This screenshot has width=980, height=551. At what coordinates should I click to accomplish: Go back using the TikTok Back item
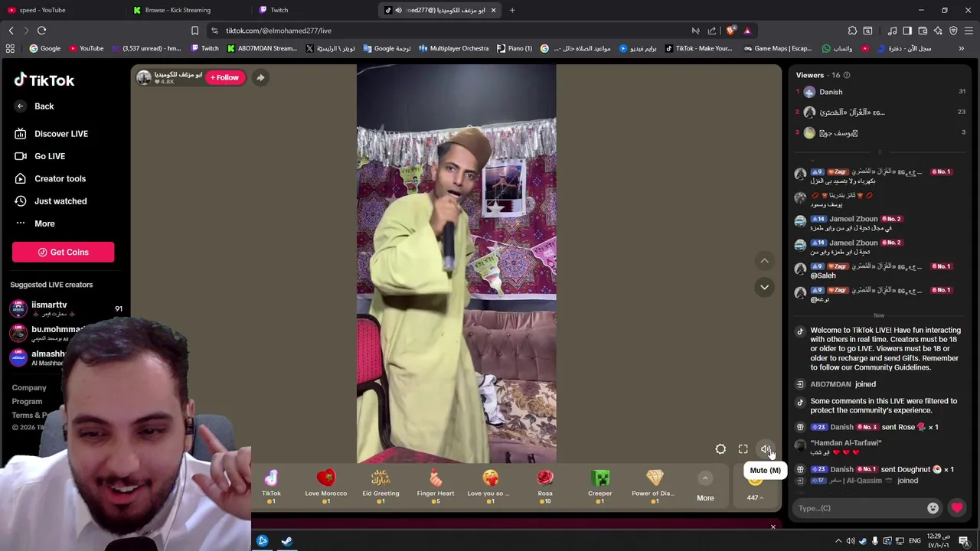36,106
